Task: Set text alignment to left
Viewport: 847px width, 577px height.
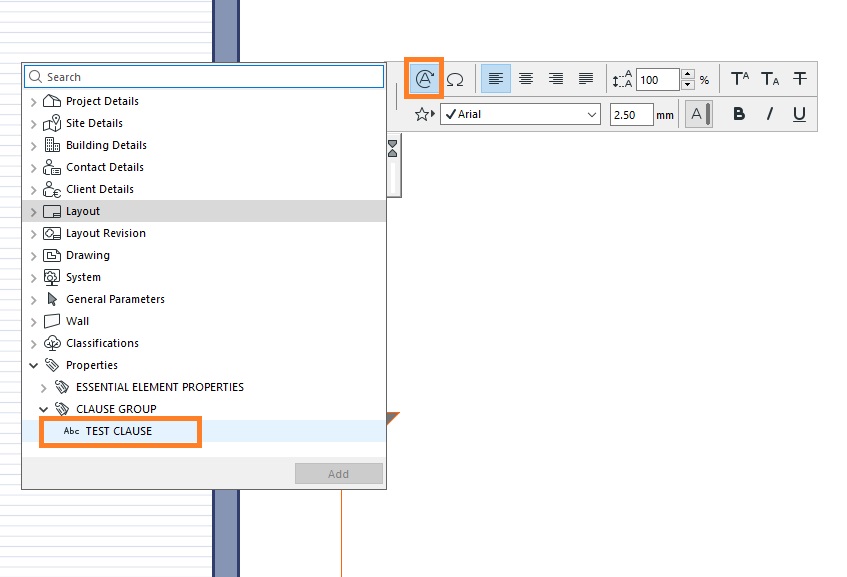Action: pos(495,79)
